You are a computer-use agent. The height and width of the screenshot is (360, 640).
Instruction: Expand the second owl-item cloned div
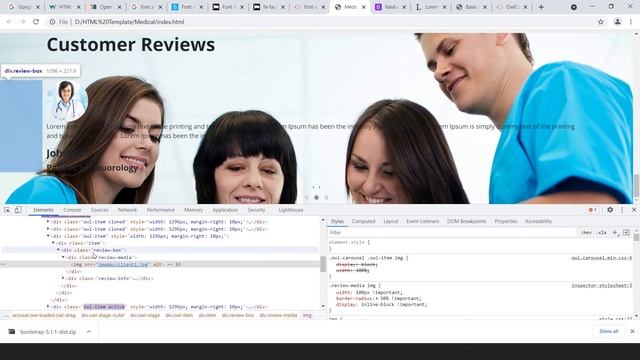point(48,229)
